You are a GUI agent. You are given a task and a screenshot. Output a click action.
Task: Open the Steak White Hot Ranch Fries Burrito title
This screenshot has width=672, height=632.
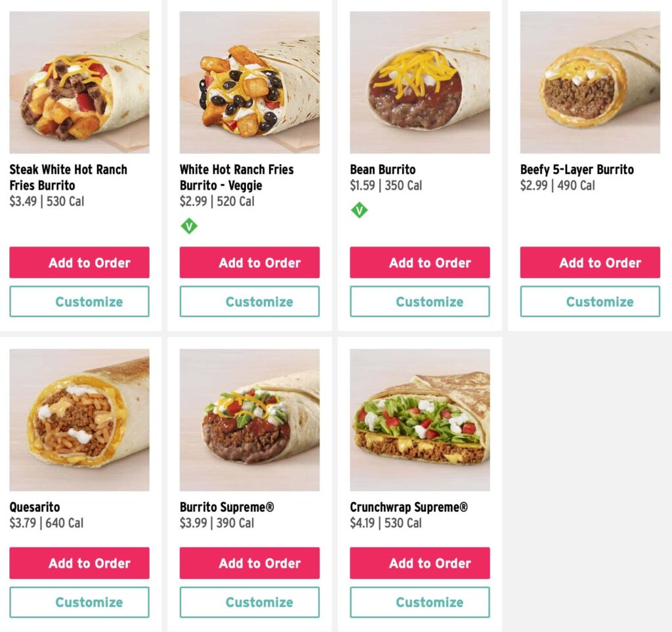pos(68,177)
